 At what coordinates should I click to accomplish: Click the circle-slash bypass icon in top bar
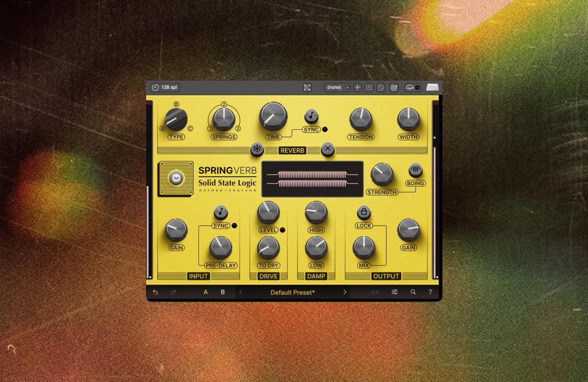(381, 88)
